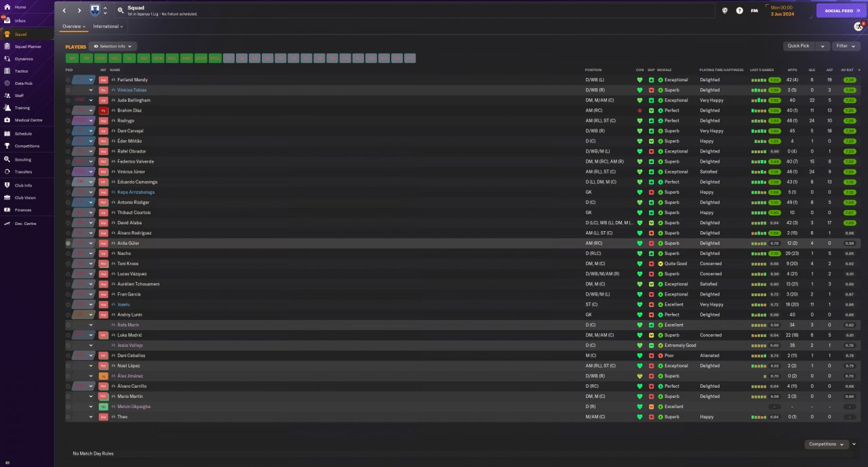Open the help question mark icon

point(739,11)
